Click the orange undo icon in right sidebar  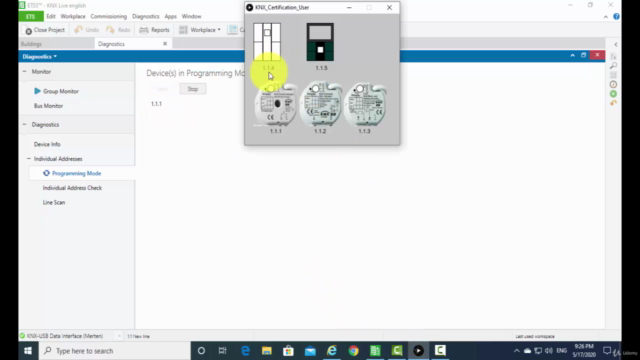coord(613,103)
